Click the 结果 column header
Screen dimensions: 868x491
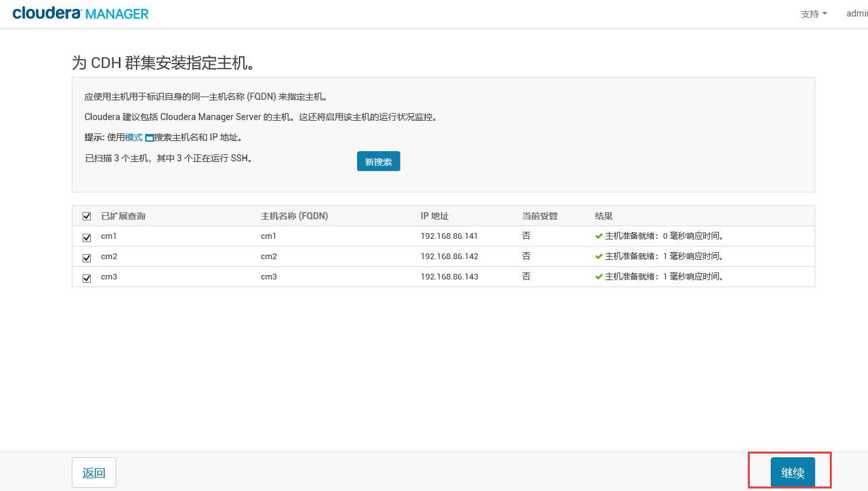[604, 216]
